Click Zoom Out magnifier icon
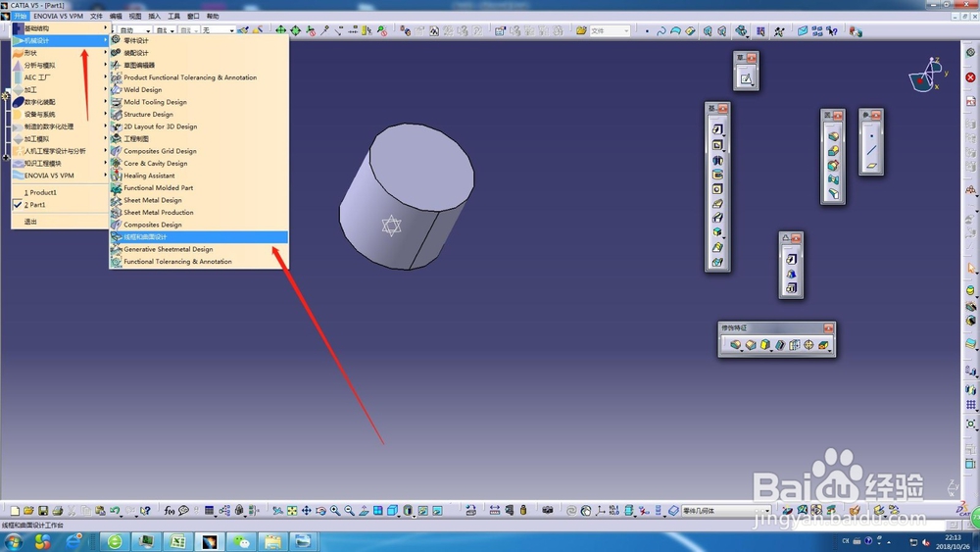 (x=350, y=511)
